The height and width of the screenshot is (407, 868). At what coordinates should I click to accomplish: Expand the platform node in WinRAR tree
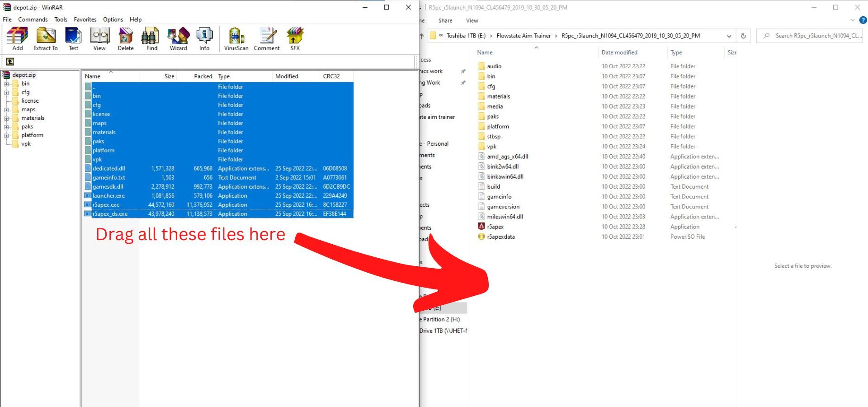click(7, 135)
